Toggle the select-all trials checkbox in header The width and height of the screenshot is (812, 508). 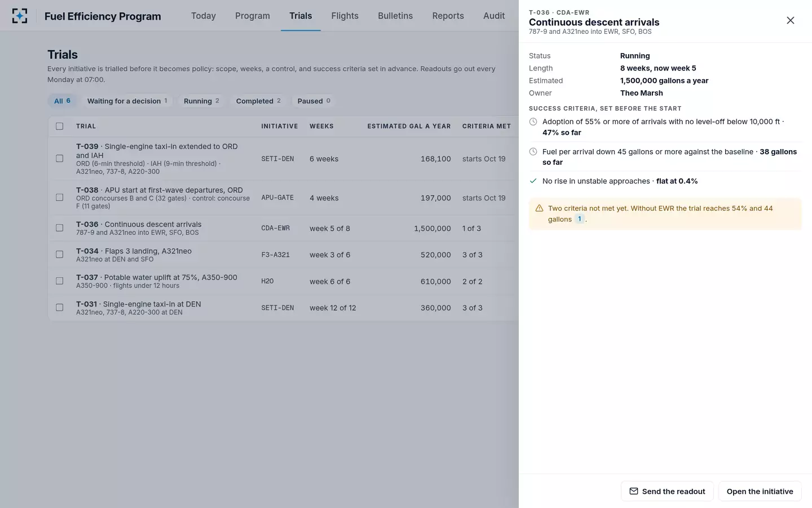60,126
